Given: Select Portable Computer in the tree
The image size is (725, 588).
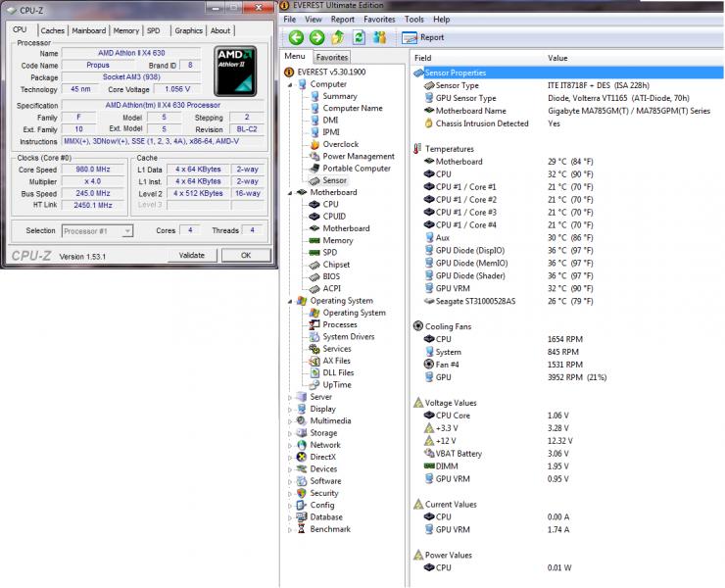Looking at the screenshot, I should click(357, 169).
